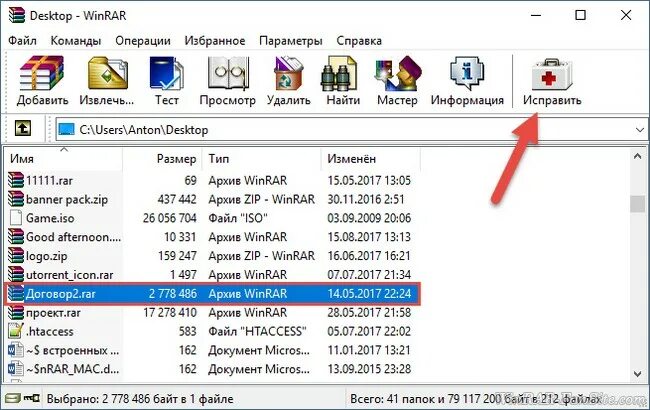Click the Word icon of ~$nRAR_MAC.d...
Image resolution: width=650 pixels, height=410 pixels.
pyautogui.click(x=16, y=369)
